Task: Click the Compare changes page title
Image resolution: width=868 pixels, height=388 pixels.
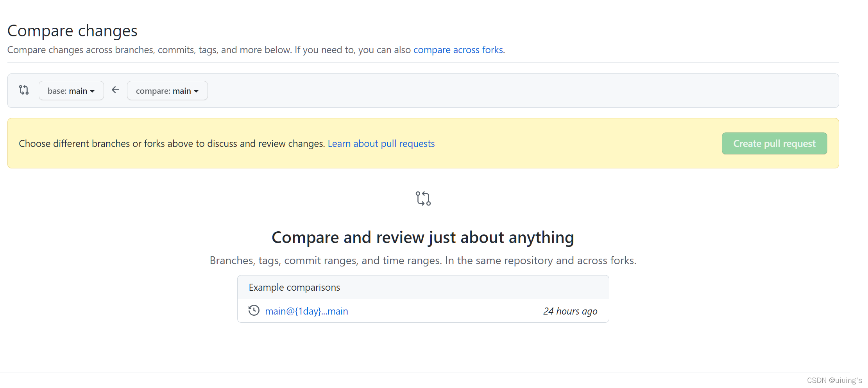Action: [72, 31]
